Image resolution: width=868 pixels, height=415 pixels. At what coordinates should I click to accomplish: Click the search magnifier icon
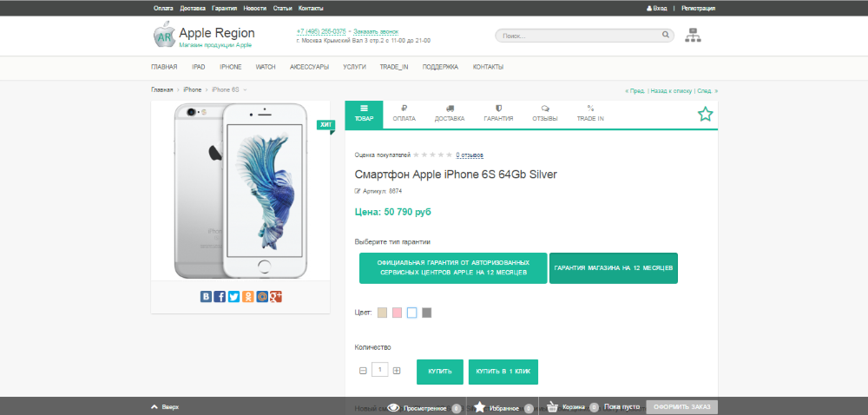666,36
